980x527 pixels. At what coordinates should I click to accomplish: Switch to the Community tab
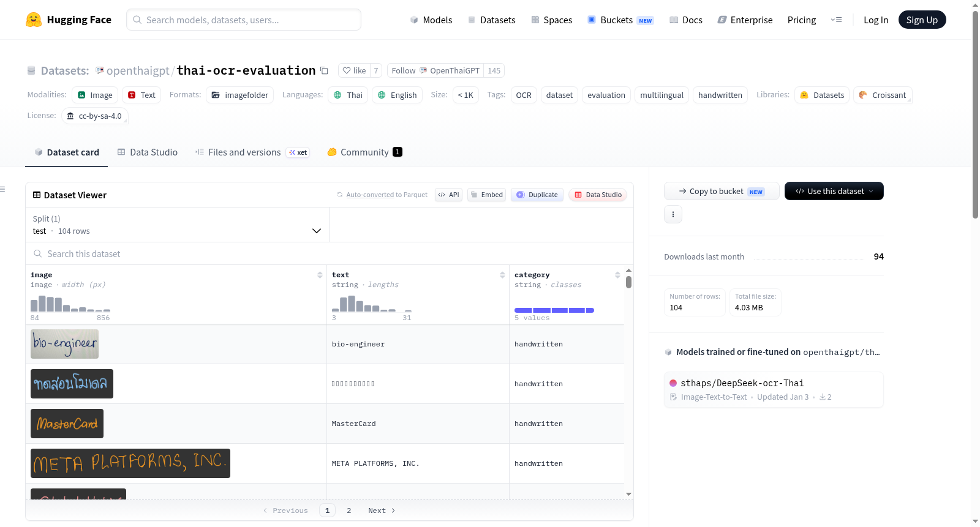click(365, 152)
